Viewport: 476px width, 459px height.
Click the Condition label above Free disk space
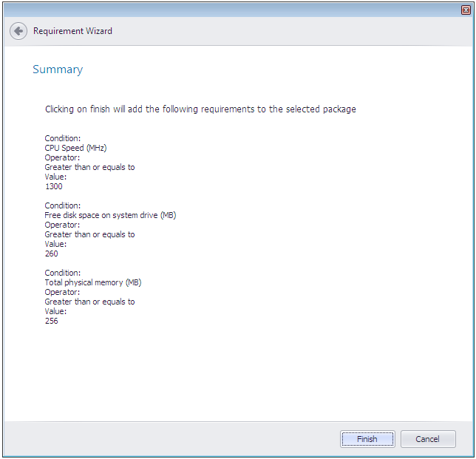[63, 205]
